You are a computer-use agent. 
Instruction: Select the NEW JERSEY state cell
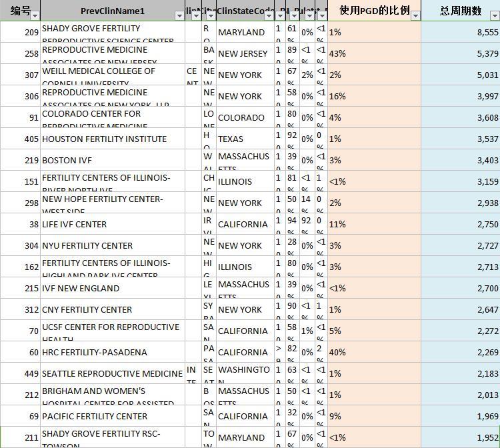click(x=245, y=53)
